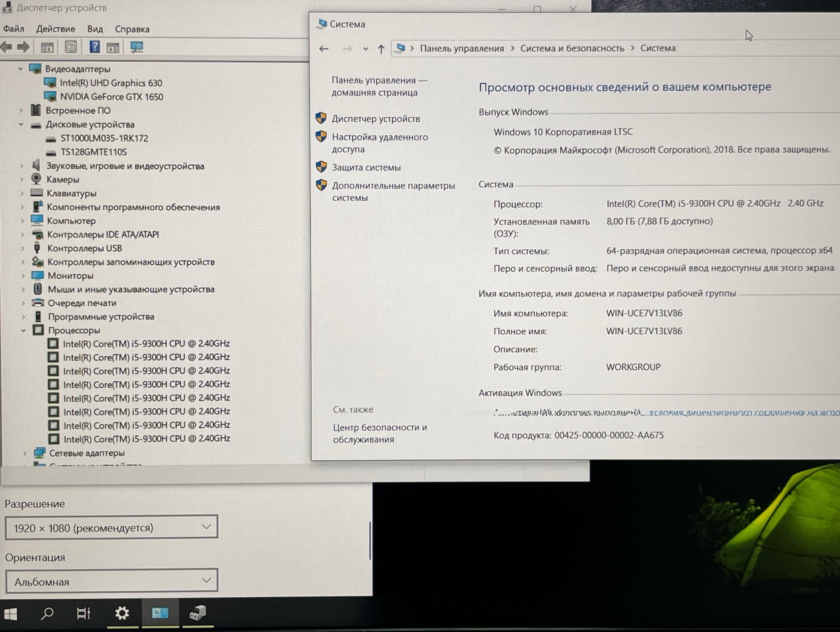Click the Forward arrow in Device Manager toolbar
The width and height of the screenshot is (840, 632).
[23, 47]
